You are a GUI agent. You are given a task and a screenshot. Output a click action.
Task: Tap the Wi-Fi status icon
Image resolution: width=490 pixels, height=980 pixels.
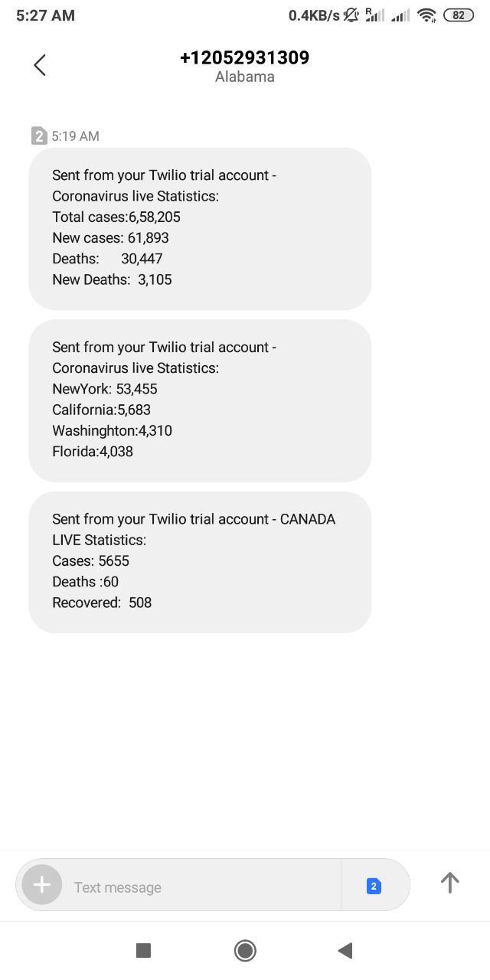point(427,15)
